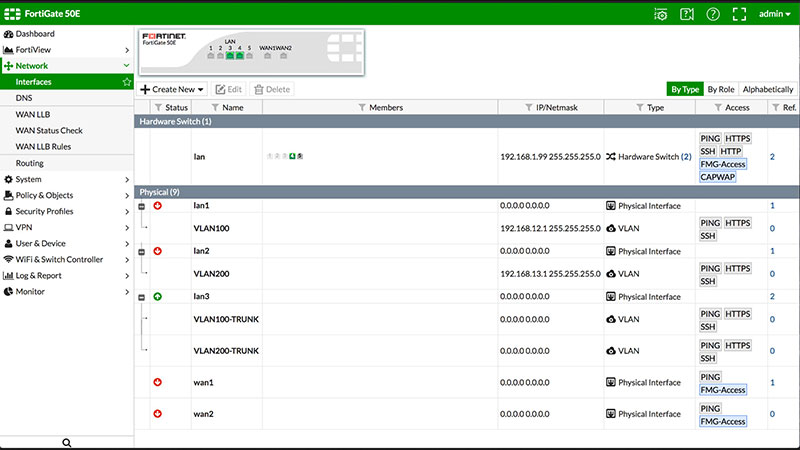
Task: Click the help question mark icon
Action: click(713, 14)
